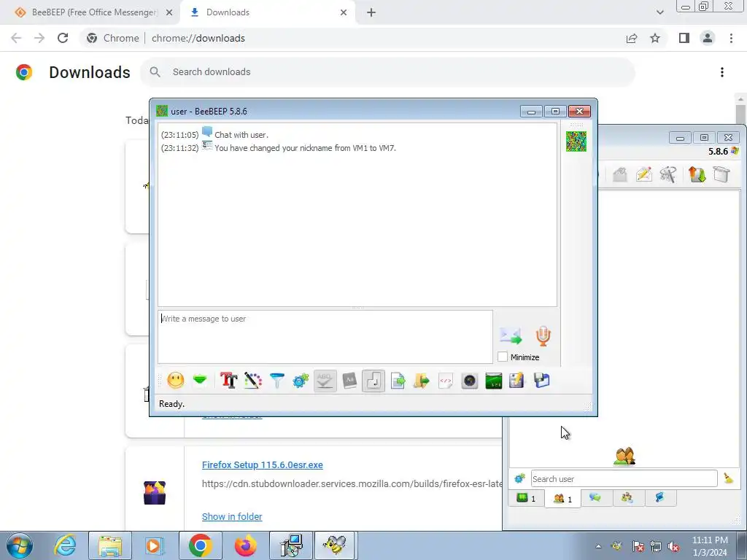Show hidden system tray icons arrow

598,546
